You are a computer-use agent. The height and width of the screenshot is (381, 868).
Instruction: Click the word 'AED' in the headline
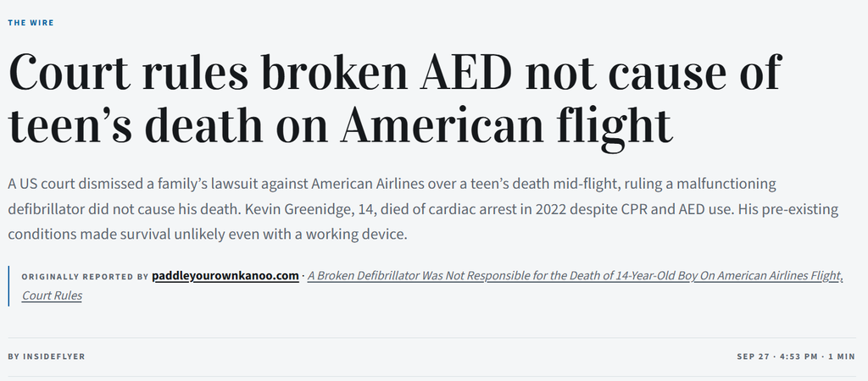(x=466, y=73)
